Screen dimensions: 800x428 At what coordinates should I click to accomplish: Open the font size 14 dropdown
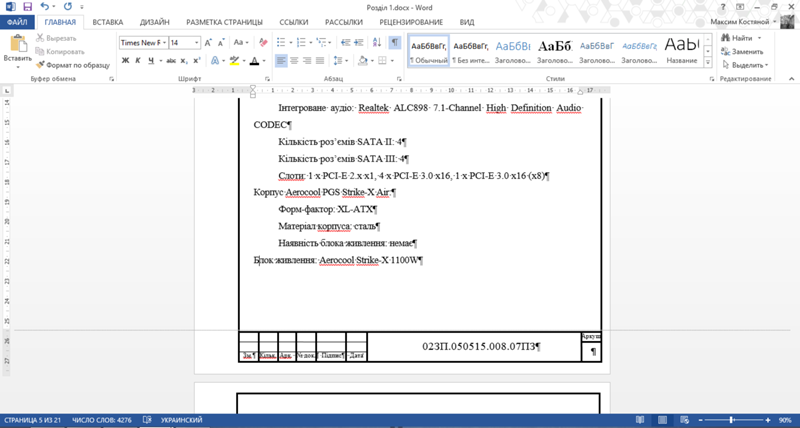coord(197,43)
